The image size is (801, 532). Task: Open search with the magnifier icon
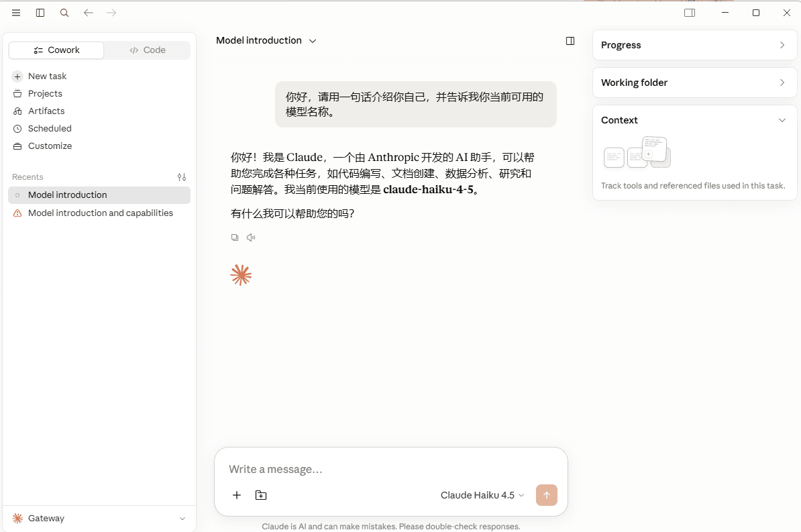click(x=64, y=13)
